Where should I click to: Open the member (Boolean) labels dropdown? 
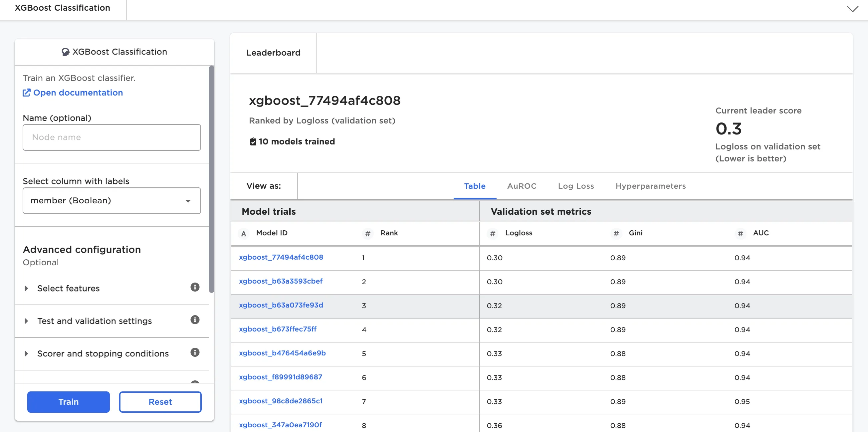[x=111, y=201]
